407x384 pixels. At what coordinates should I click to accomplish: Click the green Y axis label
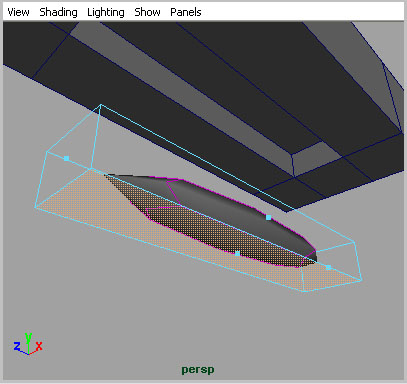pos(28,338)
